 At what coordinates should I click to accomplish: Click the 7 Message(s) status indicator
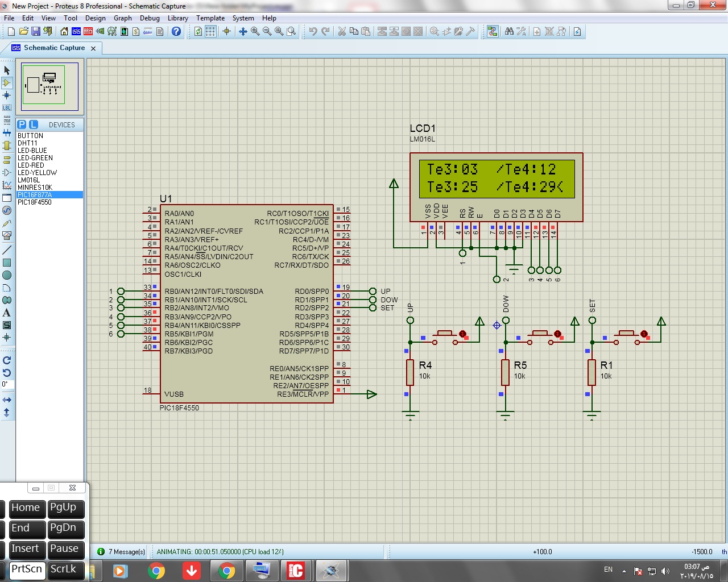point(121,551)
